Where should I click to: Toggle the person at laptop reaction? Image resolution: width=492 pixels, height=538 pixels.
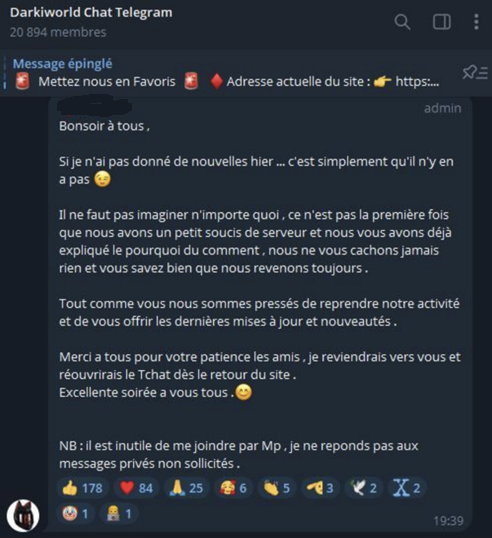[x=119, y=514]
